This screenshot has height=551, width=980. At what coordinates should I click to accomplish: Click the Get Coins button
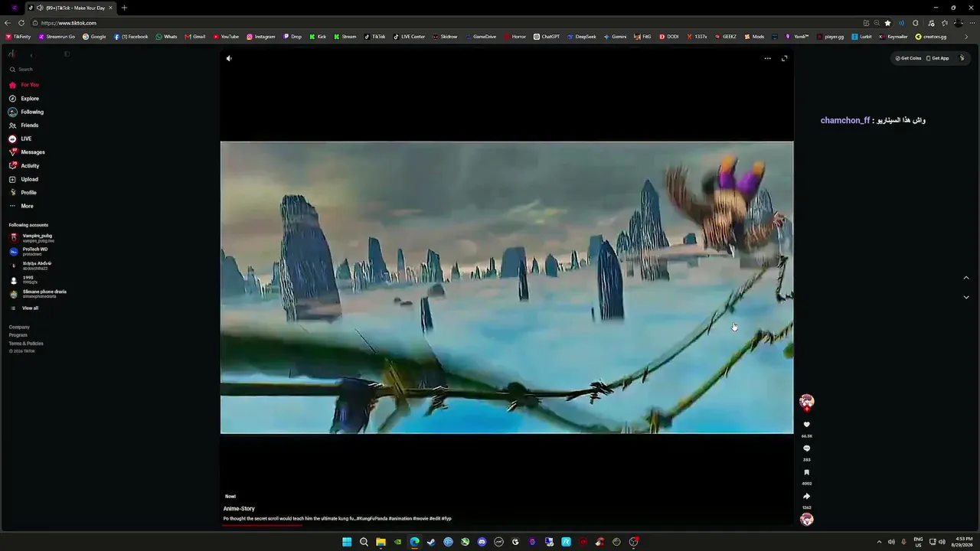(909, 58)
